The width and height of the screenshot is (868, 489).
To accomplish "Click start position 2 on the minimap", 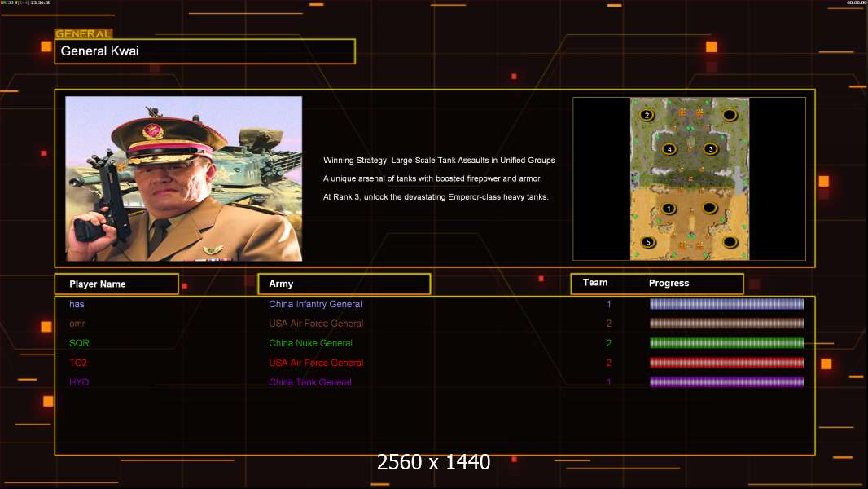I will click(647, 115).
